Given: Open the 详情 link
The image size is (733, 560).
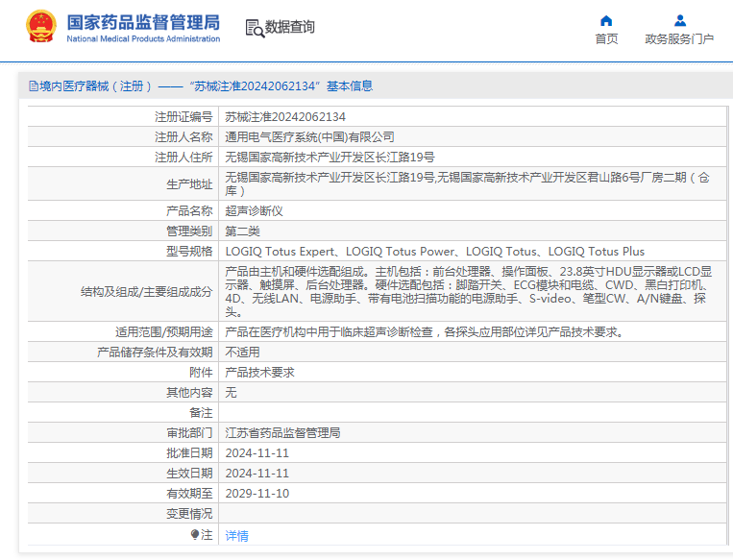Looking at the screenshot, I should [x=236, y=536].
